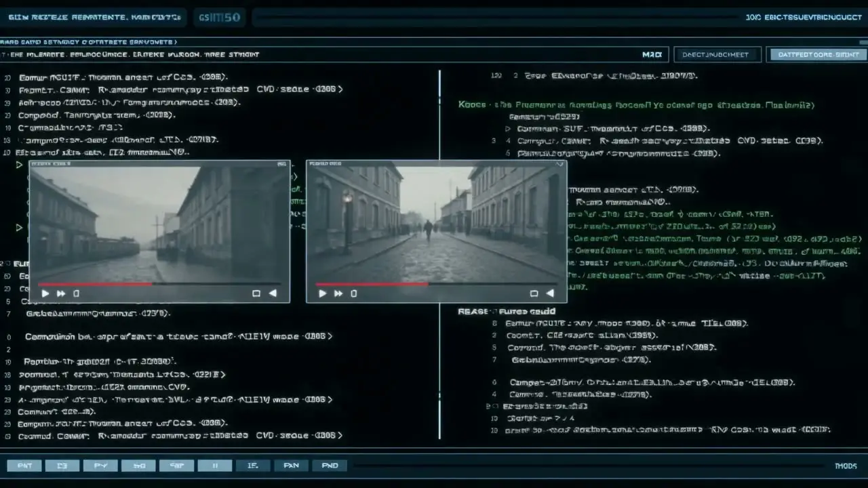Click the left video's empty street frame
This screenshot has width=868, height=488.
click(159, 224)
